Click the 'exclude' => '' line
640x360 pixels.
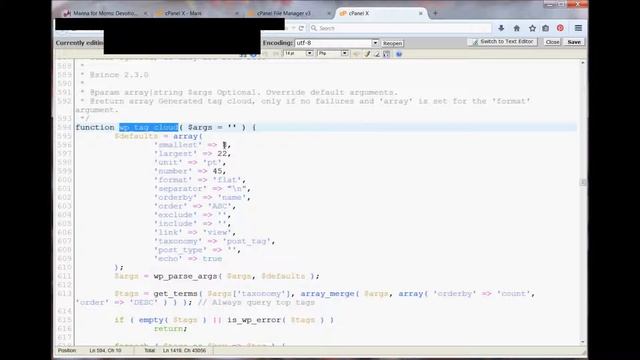pyautogui.click(x=192, y=215)
